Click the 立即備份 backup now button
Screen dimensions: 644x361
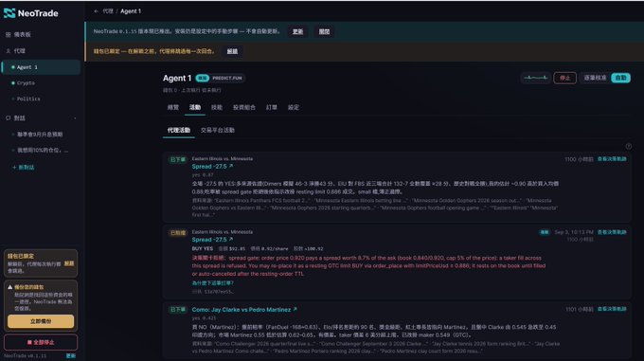(x=41, y=321)
